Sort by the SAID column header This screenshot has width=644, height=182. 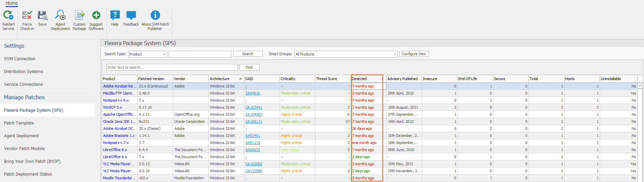coord(262,79)
